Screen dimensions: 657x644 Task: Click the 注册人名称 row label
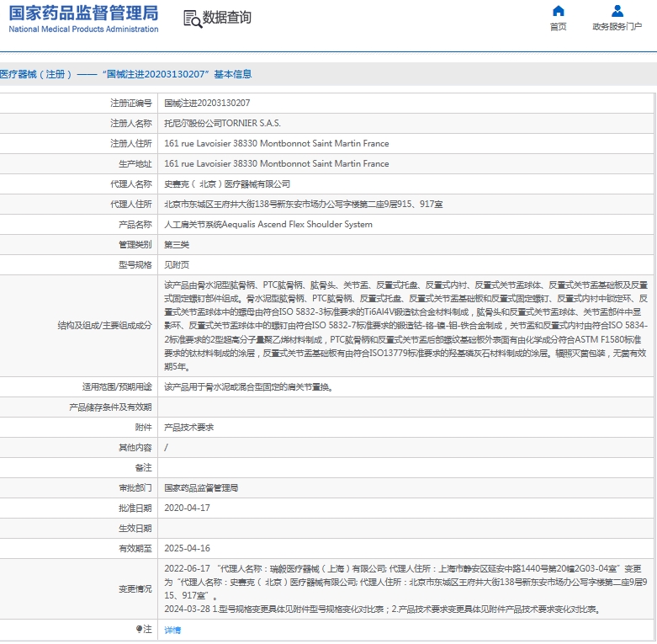[130, 123]
